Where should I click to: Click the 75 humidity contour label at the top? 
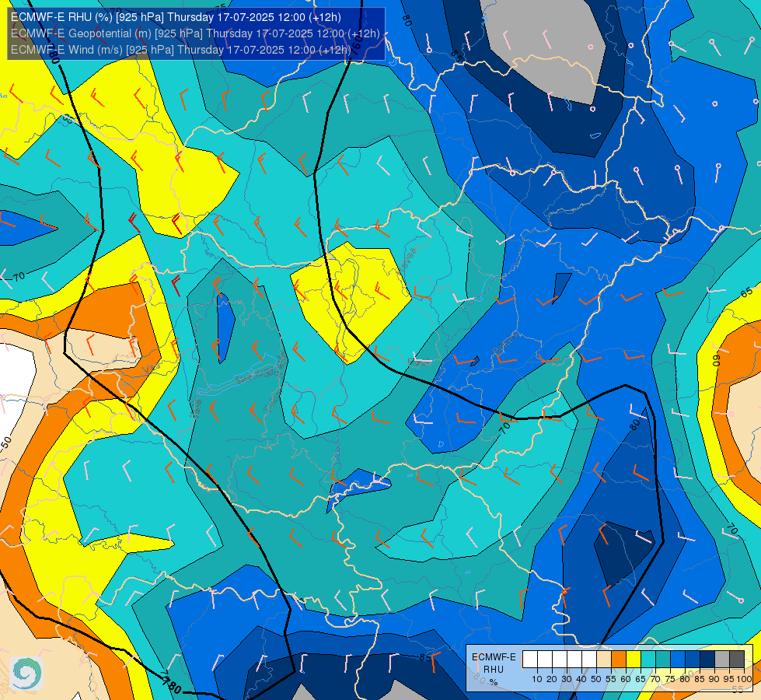pyautogui.click(x=221, y=7)
